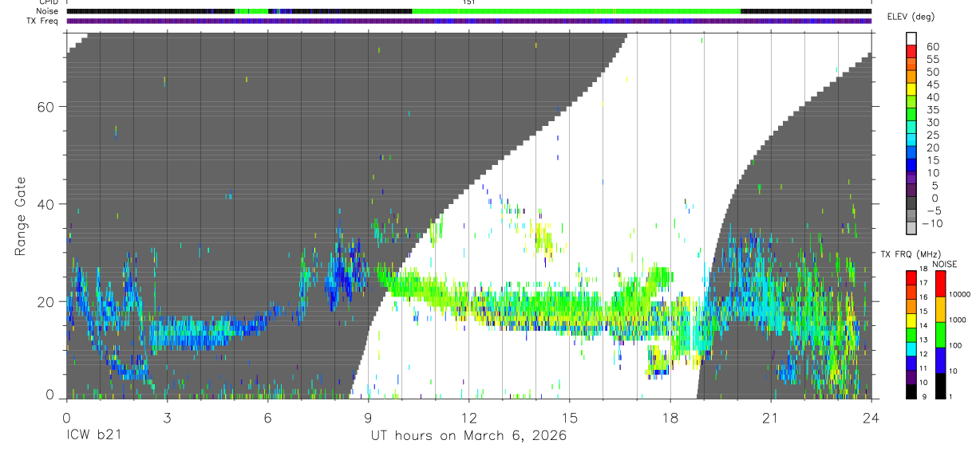
Task: Click the green section of the top Noise strip
Action: [x=576, y=11]
